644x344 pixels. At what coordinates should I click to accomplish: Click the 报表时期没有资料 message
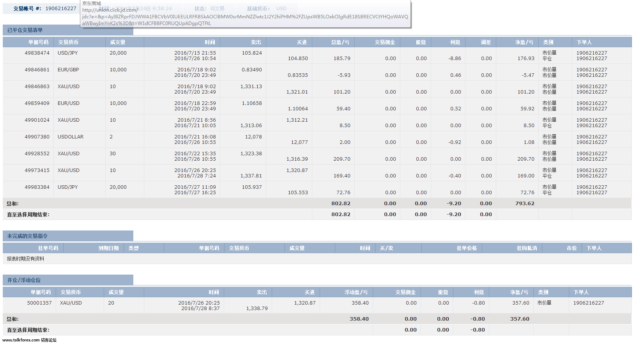click(x=26, y=259)
